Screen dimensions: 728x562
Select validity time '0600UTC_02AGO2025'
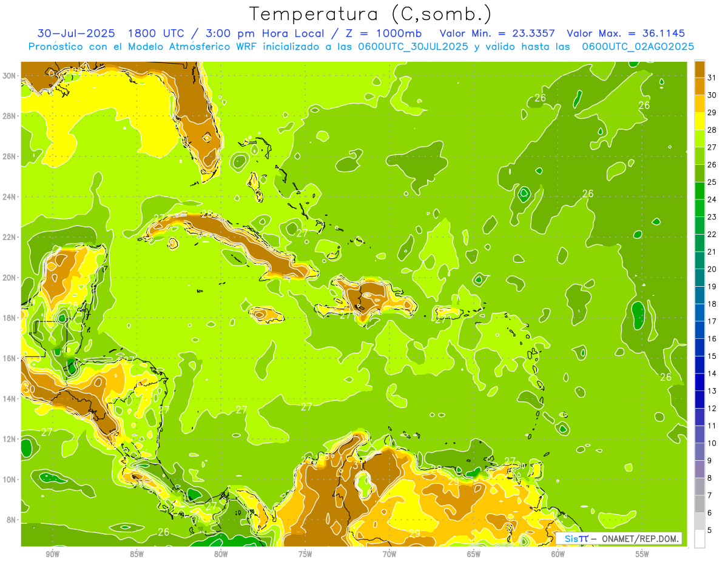point(638,47)
